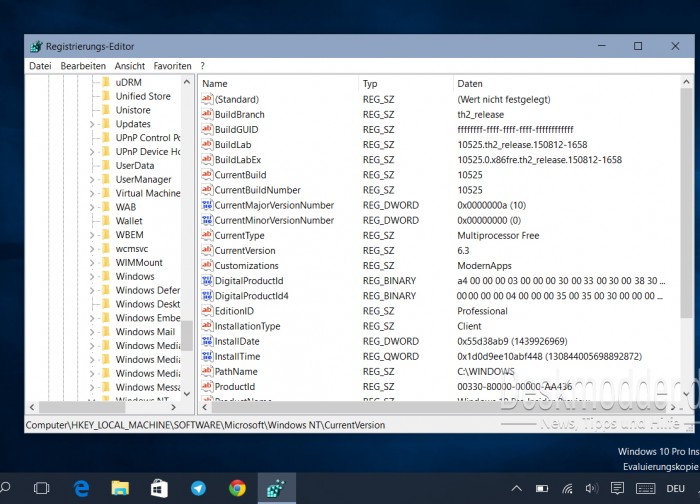
Task: Expand the Virtual Machine tree node
Action: point(92,193)
